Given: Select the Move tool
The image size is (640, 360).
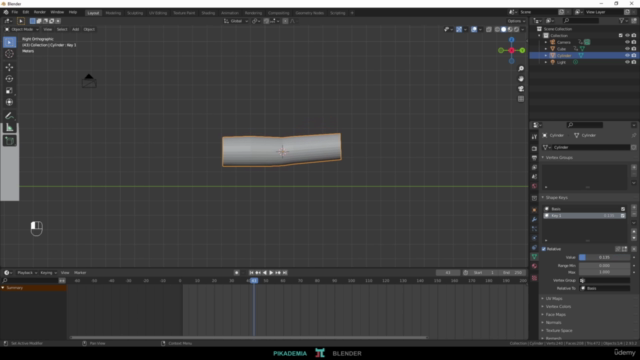Looking at the screenshot, I should pos(9,67).
